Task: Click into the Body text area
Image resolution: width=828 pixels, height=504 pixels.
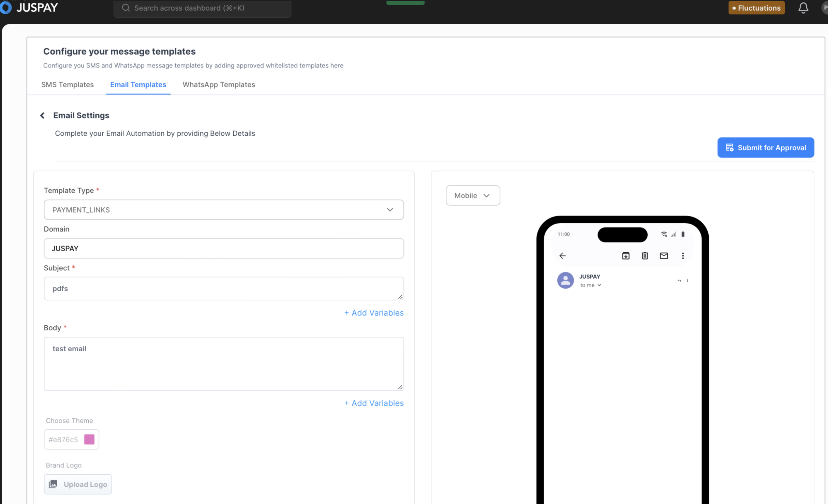Action: [x=224, y=364]
